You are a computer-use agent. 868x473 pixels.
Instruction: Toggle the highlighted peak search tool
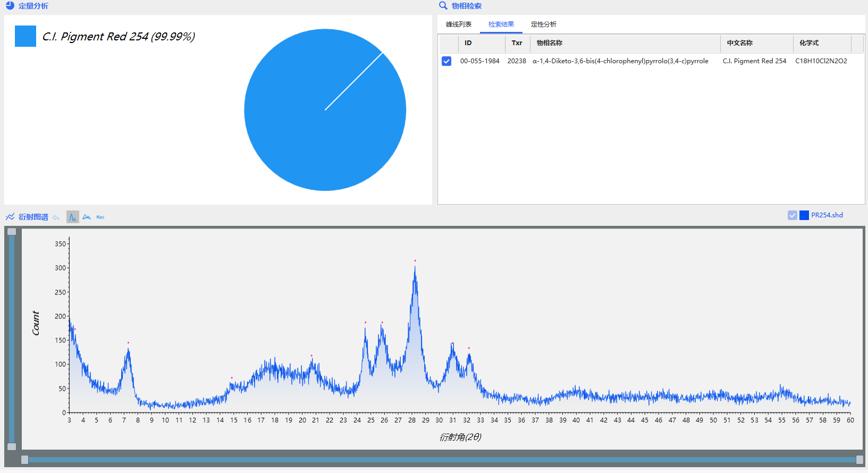[x=72, y=217]
